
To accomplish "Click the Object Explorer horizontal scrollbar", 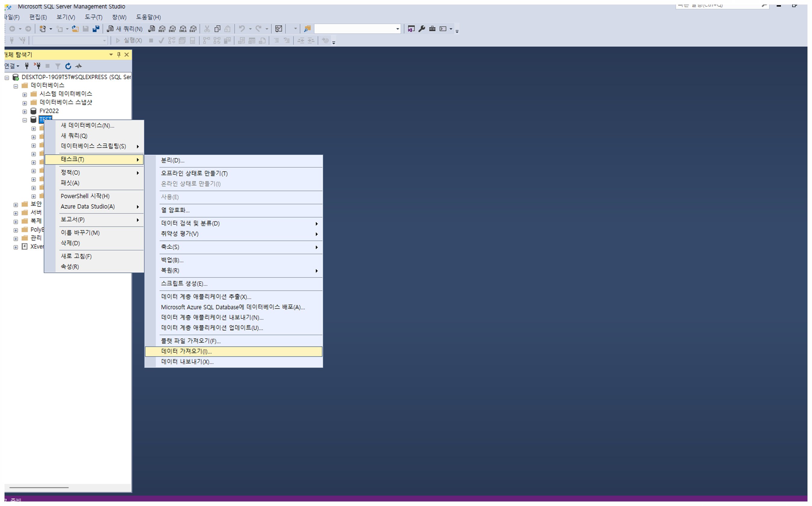I will click(x=39, y=488).
